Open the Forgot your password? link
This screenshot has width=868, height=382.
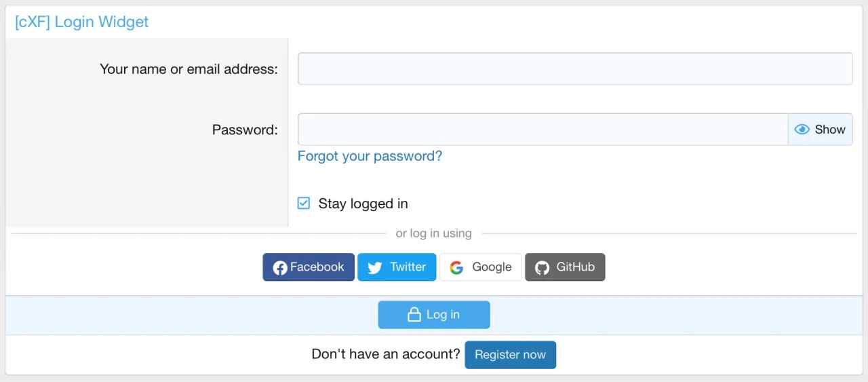pos(370,156)
